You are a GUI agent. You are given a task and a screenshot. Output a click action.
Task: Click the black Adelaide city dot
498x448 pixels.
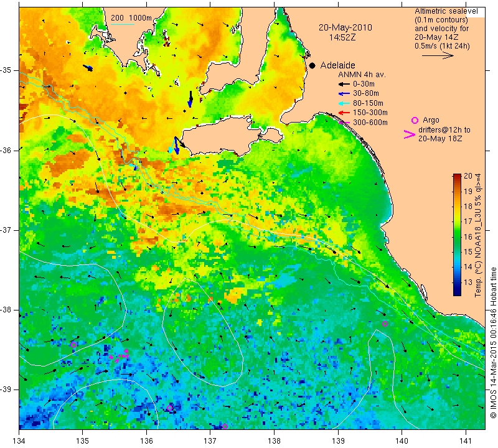312,66
